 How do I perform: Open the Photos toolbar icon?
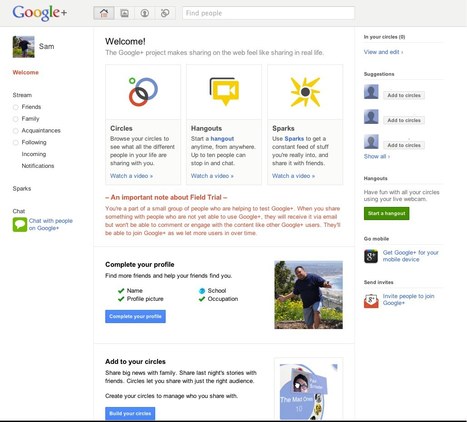click(x=124, y=13)
